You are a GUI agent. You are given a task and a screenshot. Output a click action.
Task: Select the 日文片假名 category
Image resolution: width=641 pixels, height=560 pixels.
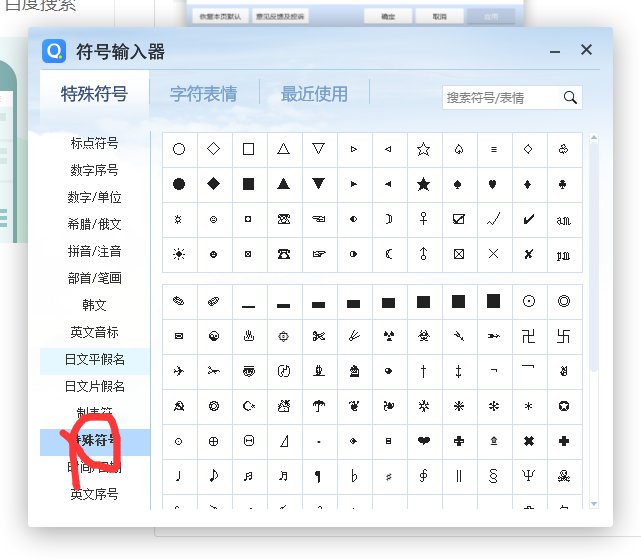94,387
